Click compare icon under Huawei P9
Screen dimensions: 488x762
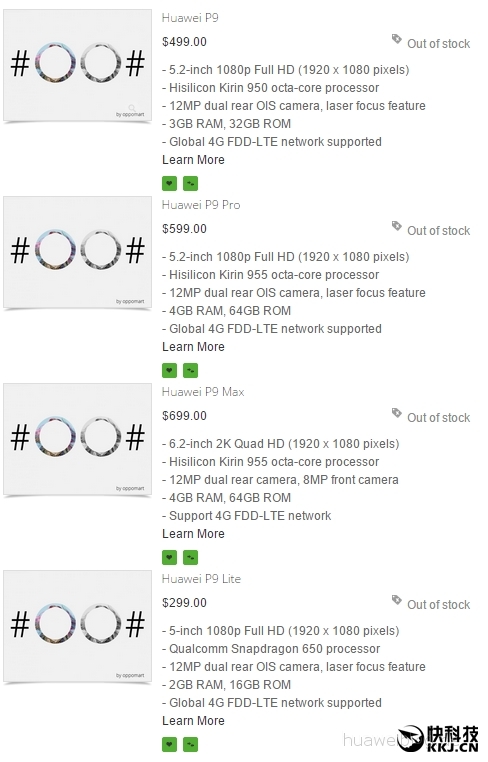point(191,183)
